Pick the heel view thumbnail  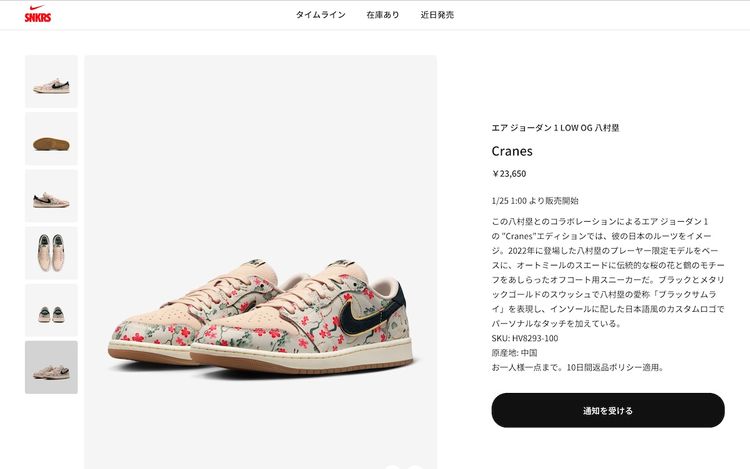[x=51, y=310]
